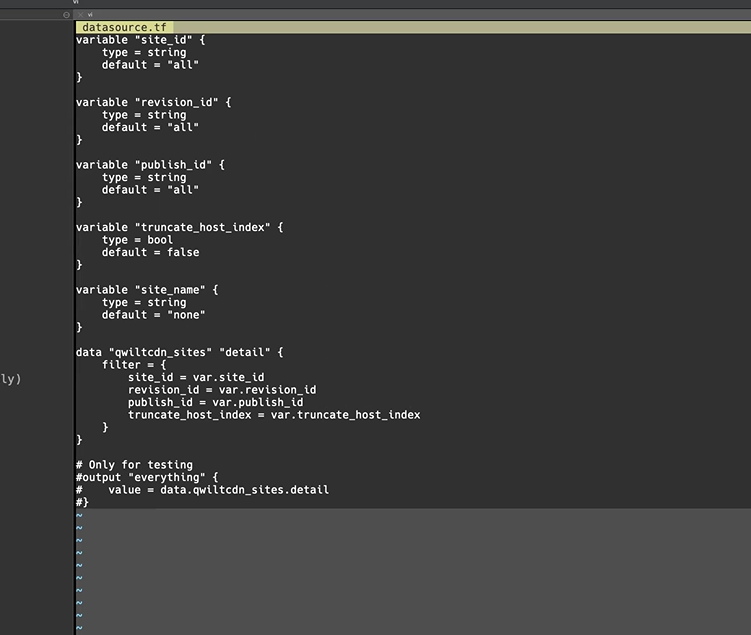Click the circular pane menu icon
This screenshot has width=751, height=635.
[x=67, y=15]
